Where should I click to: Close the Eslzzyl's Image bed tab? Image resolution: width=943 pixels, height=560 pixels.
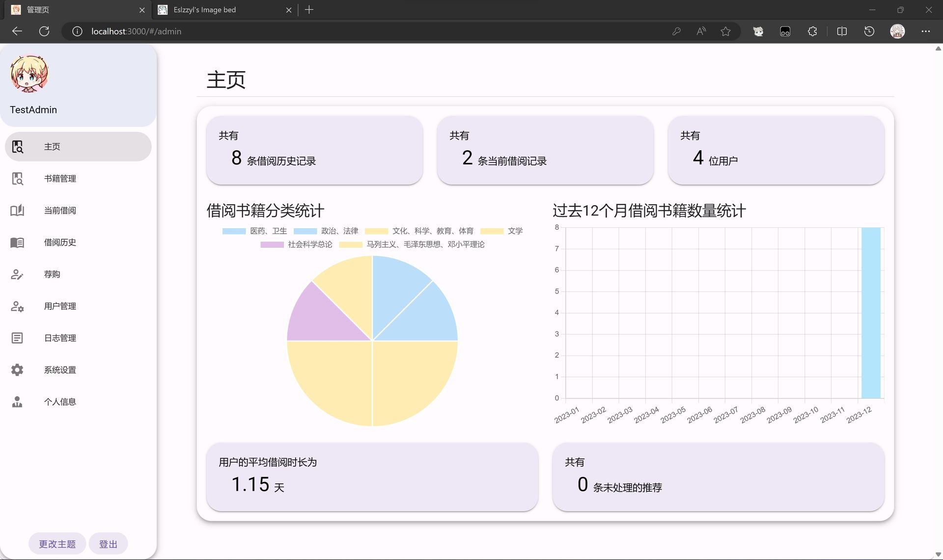pos(289,10)
